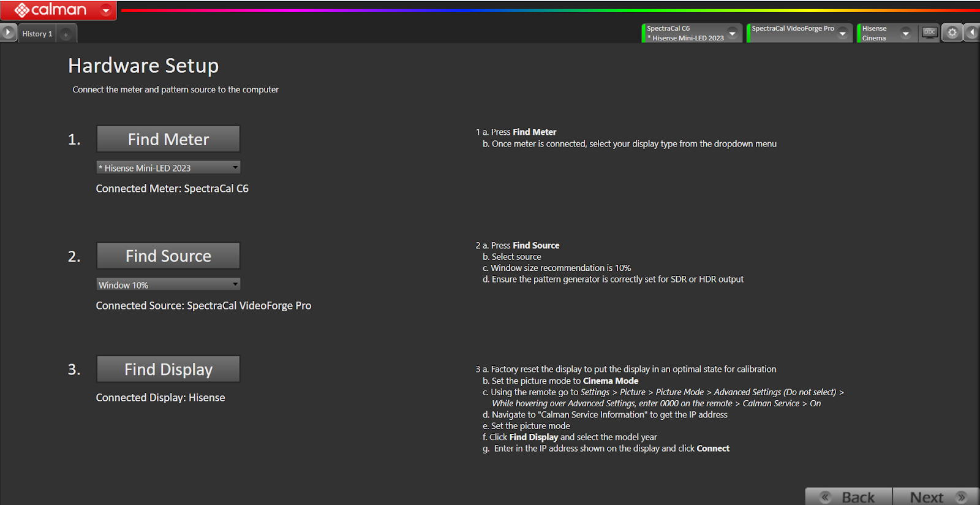Click the Connected Display: Hisense text
The height and width of the screenshot is (505, 980).
point(160,398)
